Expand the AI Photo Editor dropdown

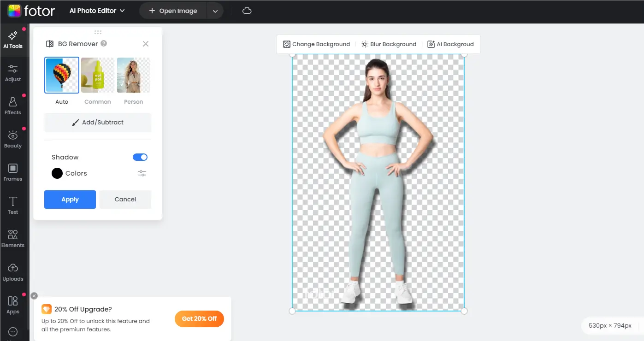click(x=97, y=11)
